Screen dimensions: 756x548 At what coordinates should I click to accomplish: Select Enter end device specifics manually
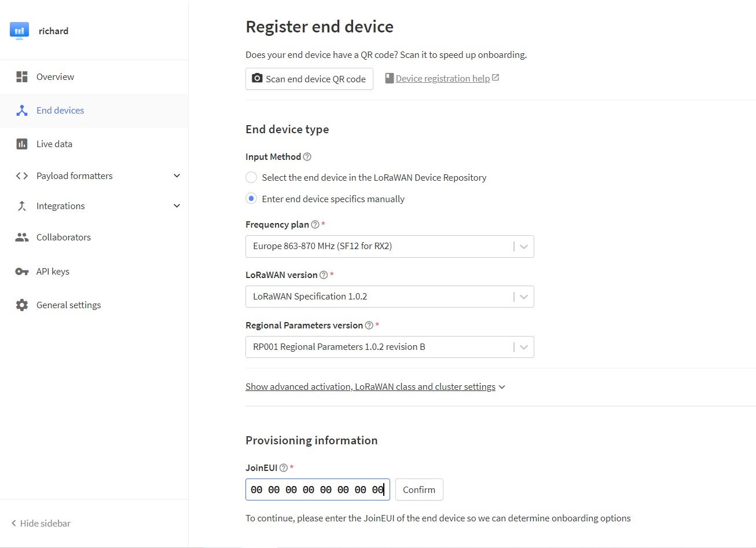click(251, 199)
